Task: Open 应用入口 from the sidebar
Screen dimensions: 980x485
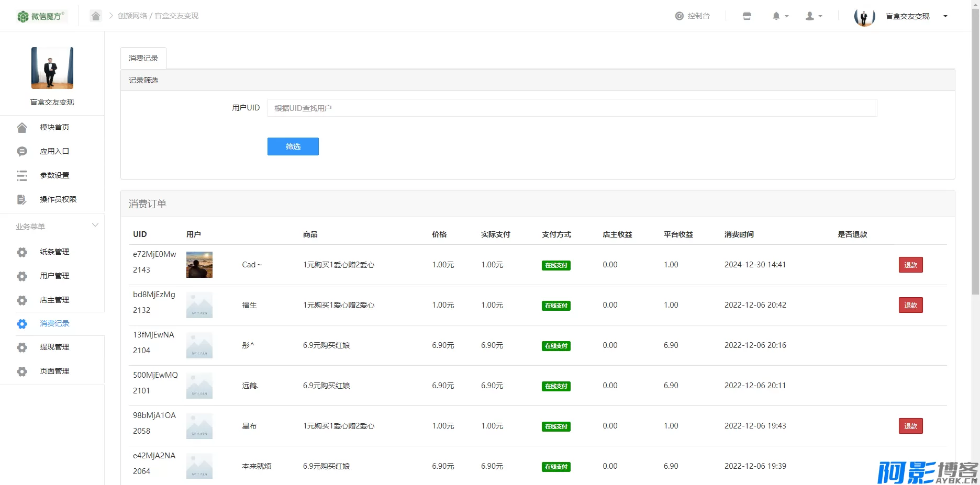Action: pos(54,151)
